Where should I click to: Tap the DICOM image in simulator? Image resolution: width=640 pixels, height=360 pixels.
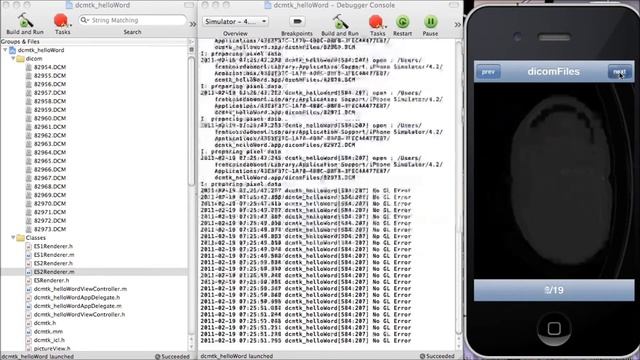[554, 180]
